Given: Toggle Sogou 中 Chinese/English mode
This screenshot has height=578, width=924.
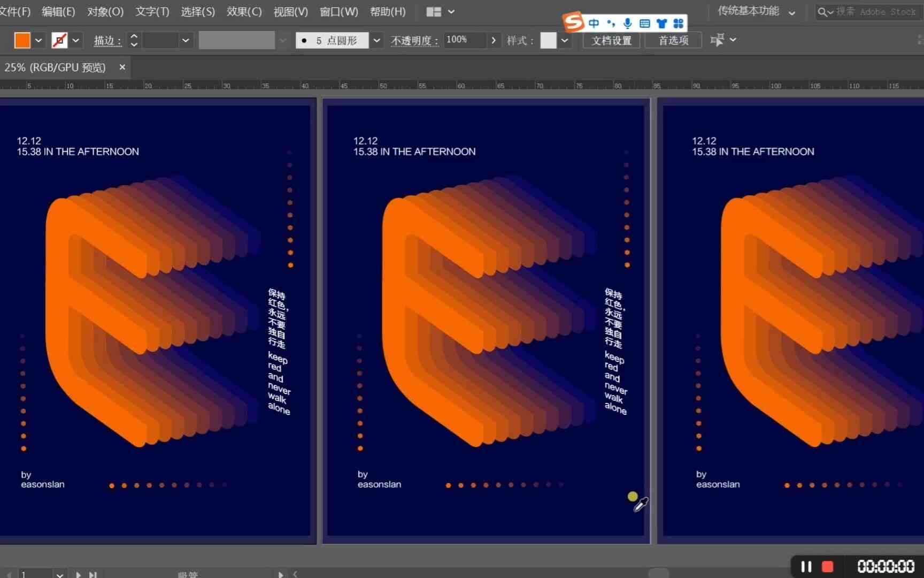Looking at the screenshot, I should point(594,23).
